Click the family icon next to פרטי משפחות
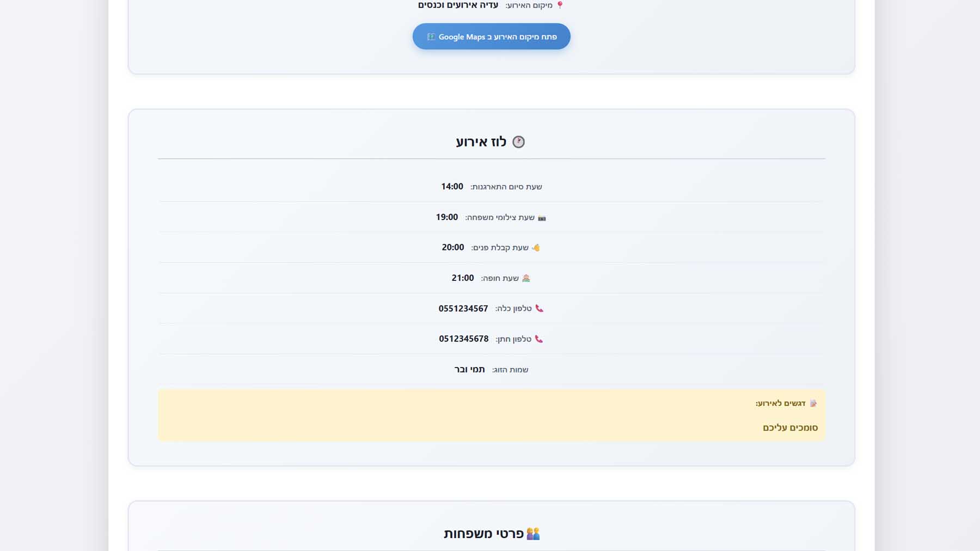Viewport: 980px width, 551px height. (533, 534)
